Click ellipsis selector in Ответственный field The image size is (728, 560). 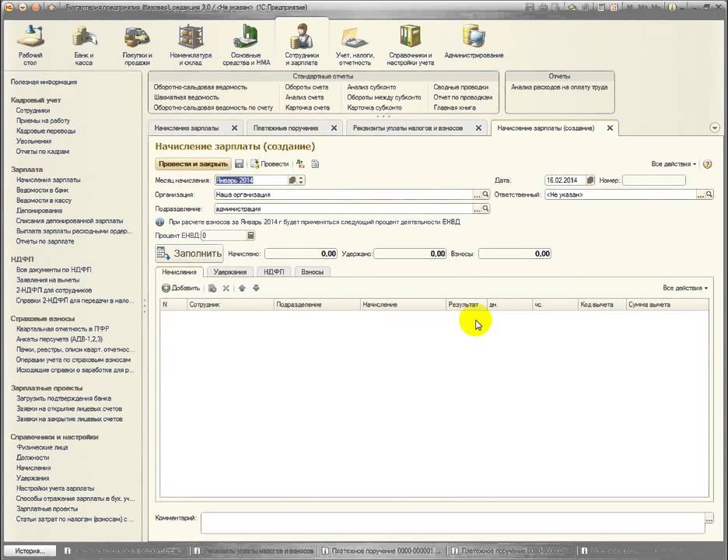[x=701, y=194]
